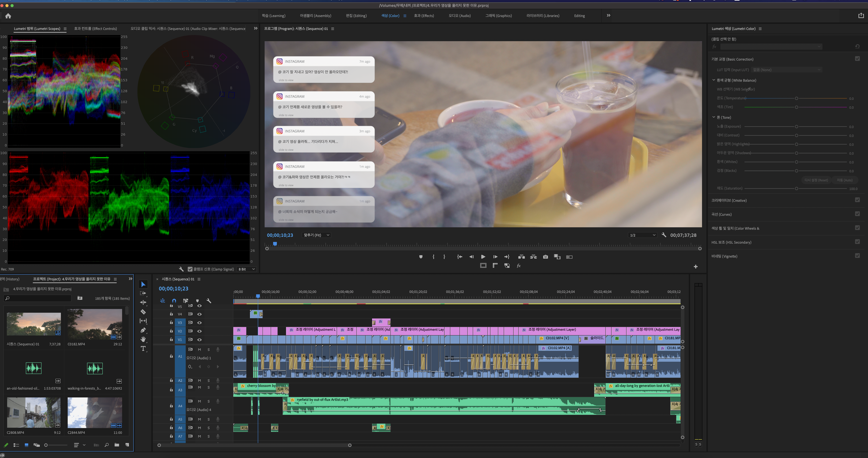Image resolution: width=868 pixels, height=458 pixels.
Task: Open the Effect Controls tab
Action: [x=95, y=29]
